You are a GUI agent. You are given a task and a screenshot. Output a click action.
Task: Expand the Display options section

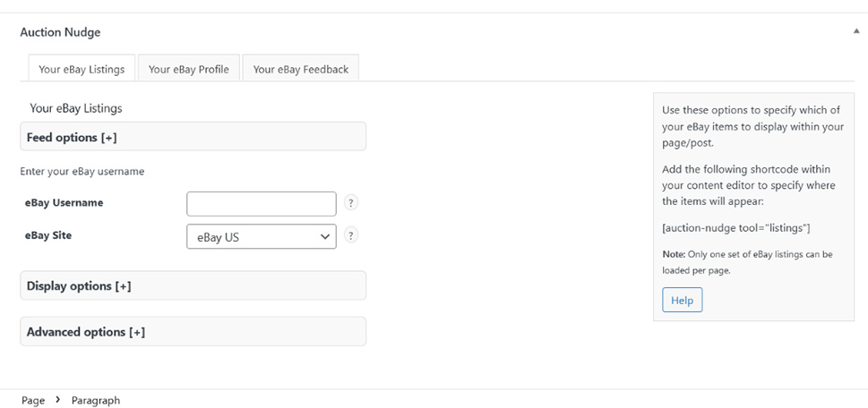pyautogui.click(x=193, y=285)
